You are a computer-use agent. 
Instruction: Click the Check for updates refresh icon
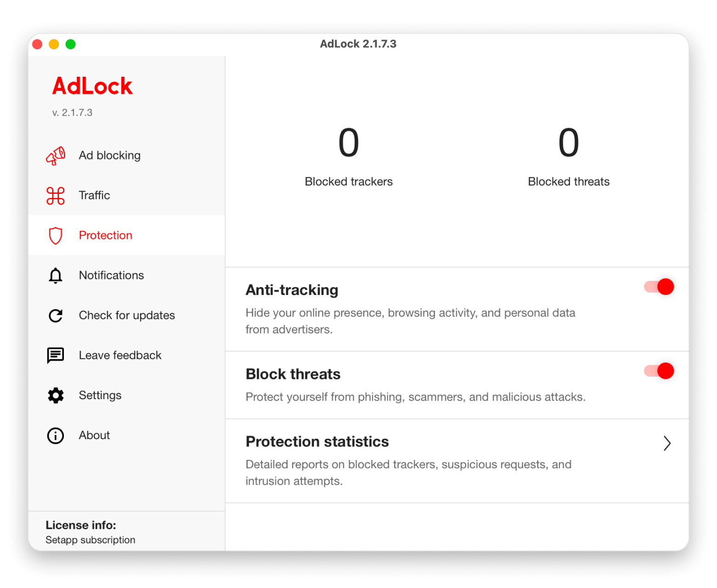[x=56, y=316]
